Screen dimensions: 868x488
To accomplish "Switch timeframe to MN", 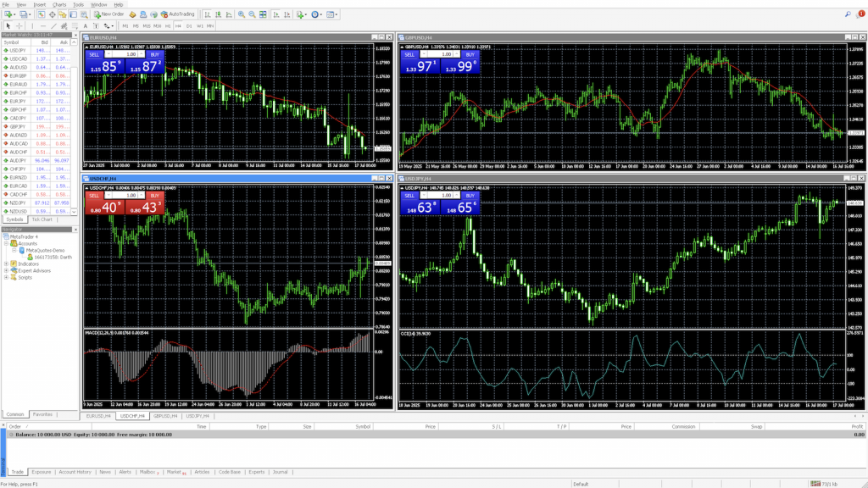I will (210, 26).
